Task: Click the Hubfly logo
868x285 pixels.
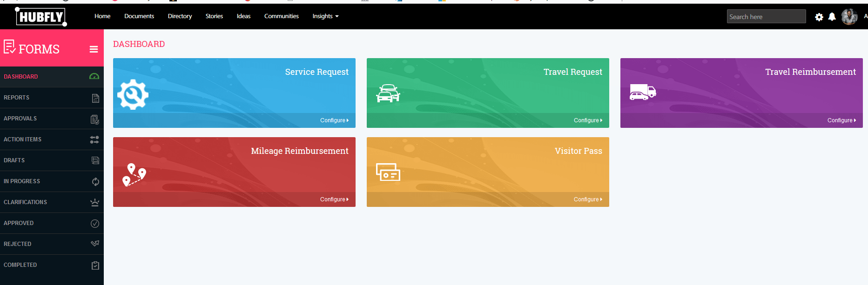Action: click(x=41, y=17)
